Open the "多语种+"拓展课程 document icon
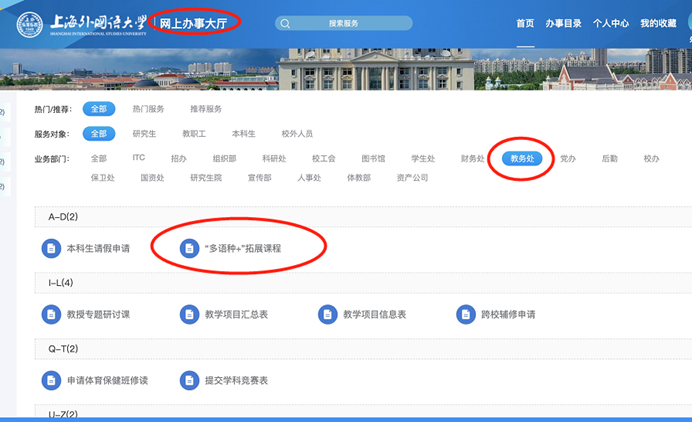 (x=189, y=249)
